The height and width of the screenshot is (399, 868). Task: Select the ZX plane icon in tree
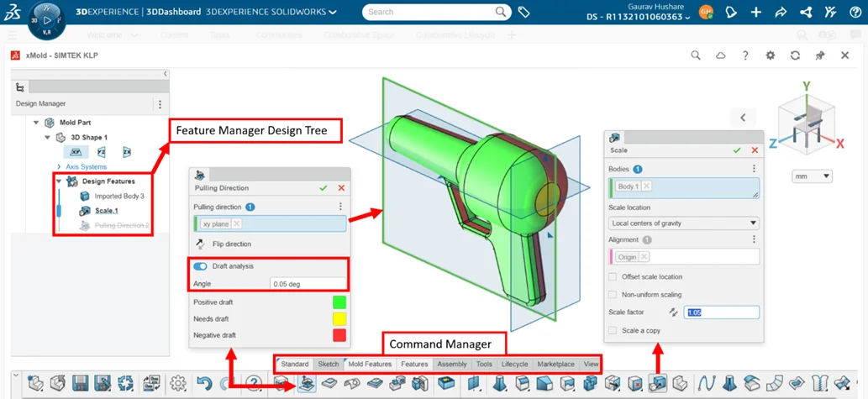127,152
